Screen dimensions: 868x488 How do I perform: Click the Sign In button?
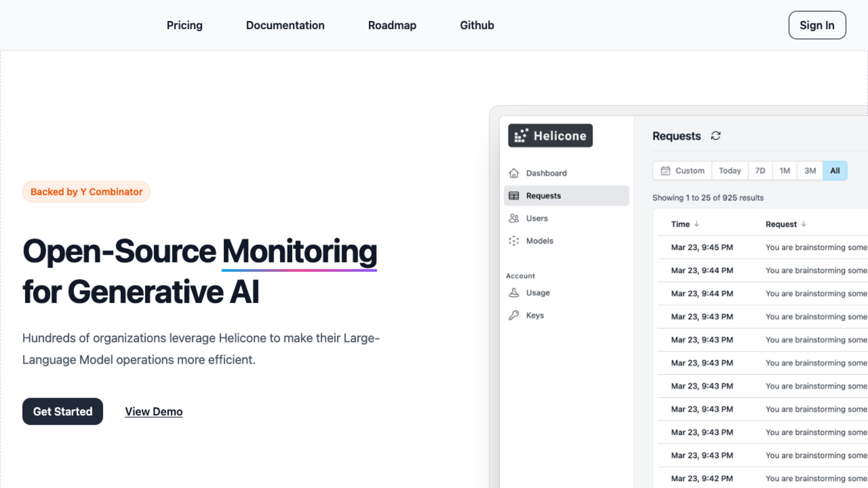coord(817,25)
